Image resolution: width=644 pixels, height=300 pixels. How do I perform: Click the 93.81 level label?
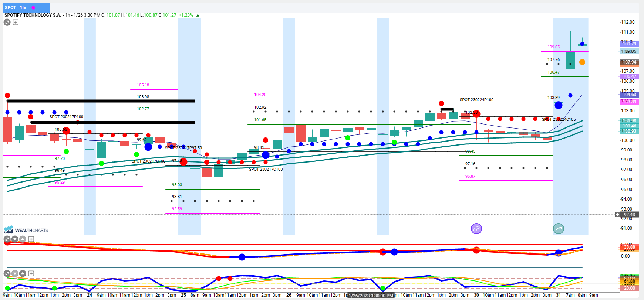177,197
